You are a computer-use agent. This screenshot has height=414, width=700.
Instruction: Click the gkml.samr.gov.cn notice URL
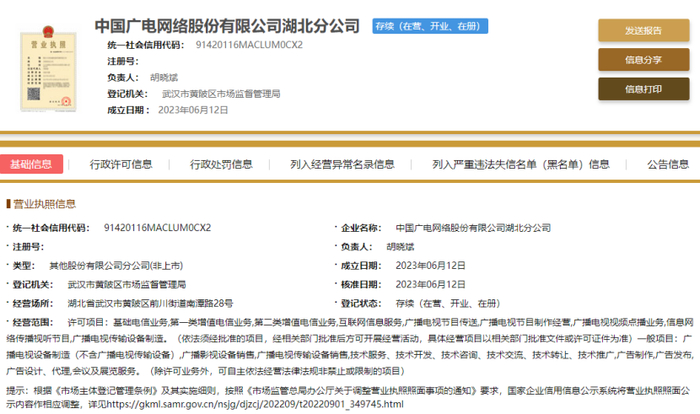(255, 404)
